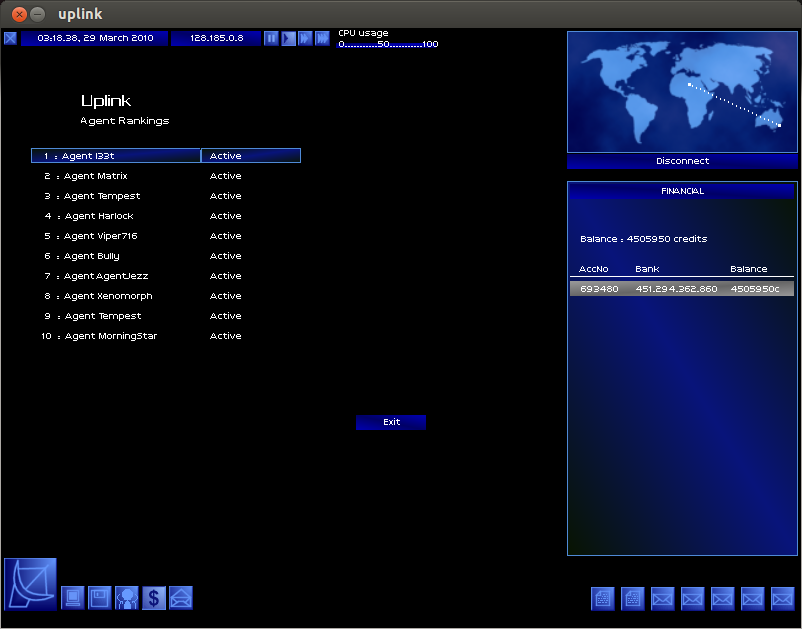Select rank 1 Agent l33t
This screenshot has height=629, width=802.
coord(116,156)
